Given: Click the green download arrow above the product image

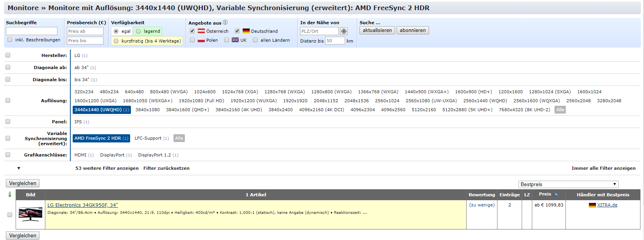Looking at the screenshot, I should tap(10, 194).
